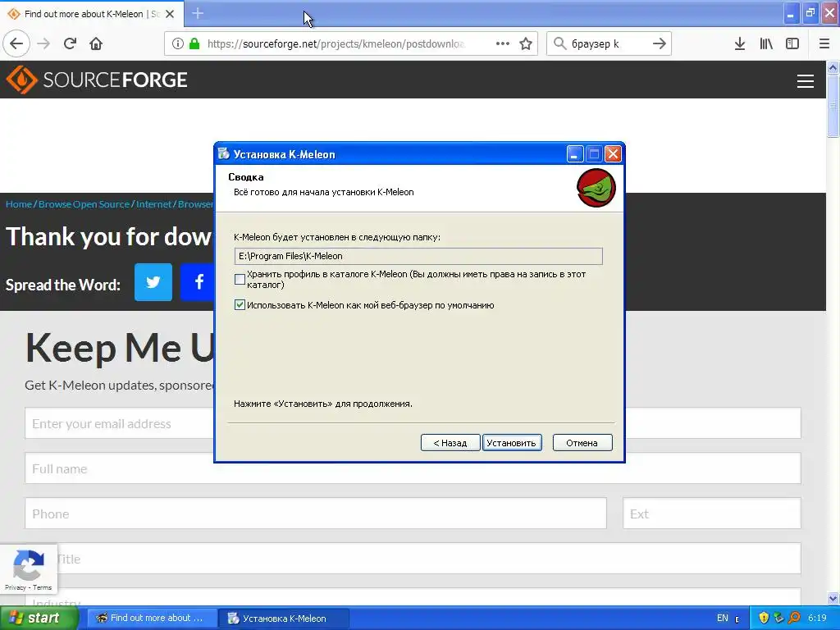Share on Twitter button
This screenshot has width=840, height=630.
point(153,282)
